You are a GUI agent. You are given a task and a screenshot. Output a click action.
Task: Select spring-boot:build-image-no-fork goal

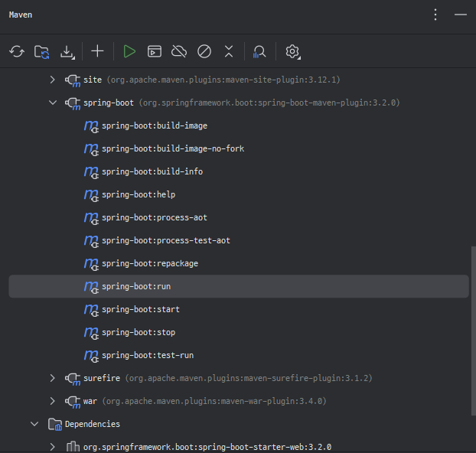(x=173, y=148)
